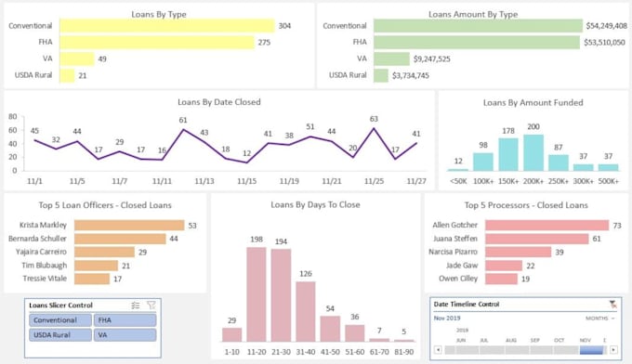This screenshot has height=364, width=632.
Task: Select green FHA bar in Loans Amount By Type
Action: coord(477,43)
